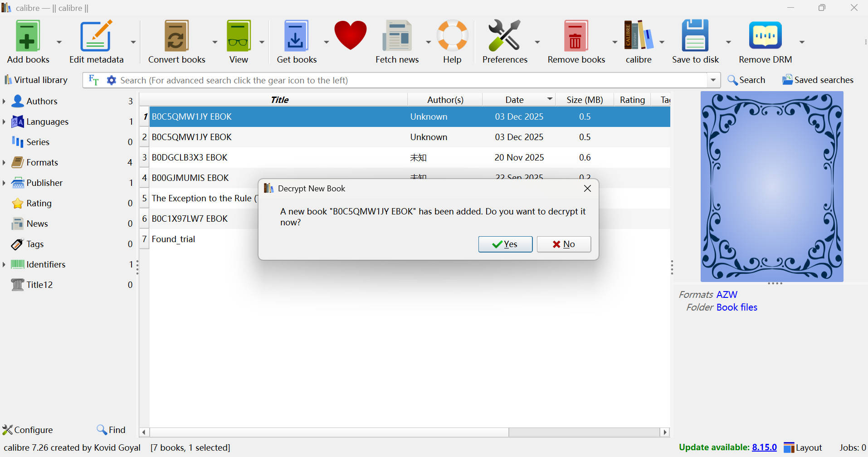Open the Edit metadata tool
This screenshot has height=457, width=868.
click(95, 35)
